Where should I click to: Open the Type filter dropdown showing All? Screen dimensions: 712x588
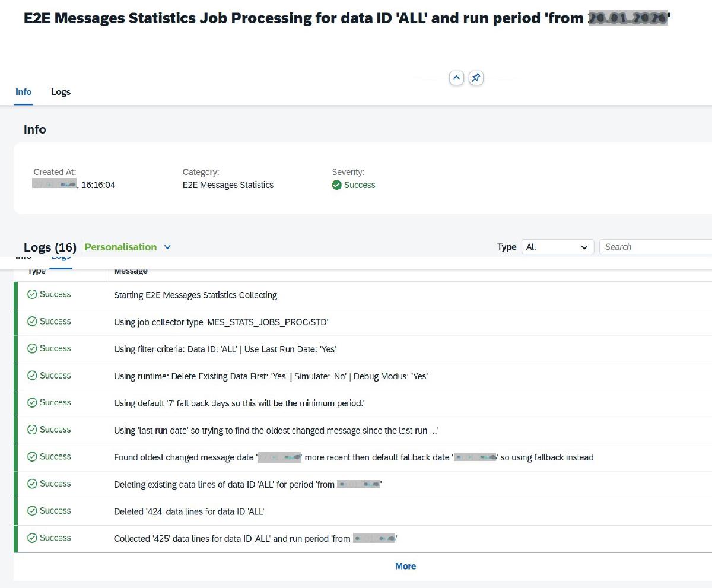click(557, 247)
